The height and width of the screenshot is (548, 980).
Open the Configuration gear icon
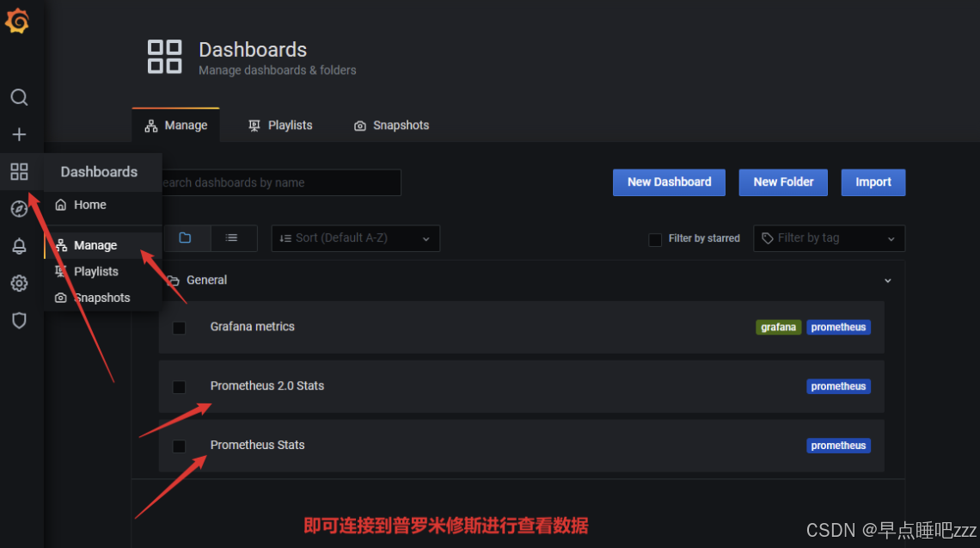tap(20, 283)
